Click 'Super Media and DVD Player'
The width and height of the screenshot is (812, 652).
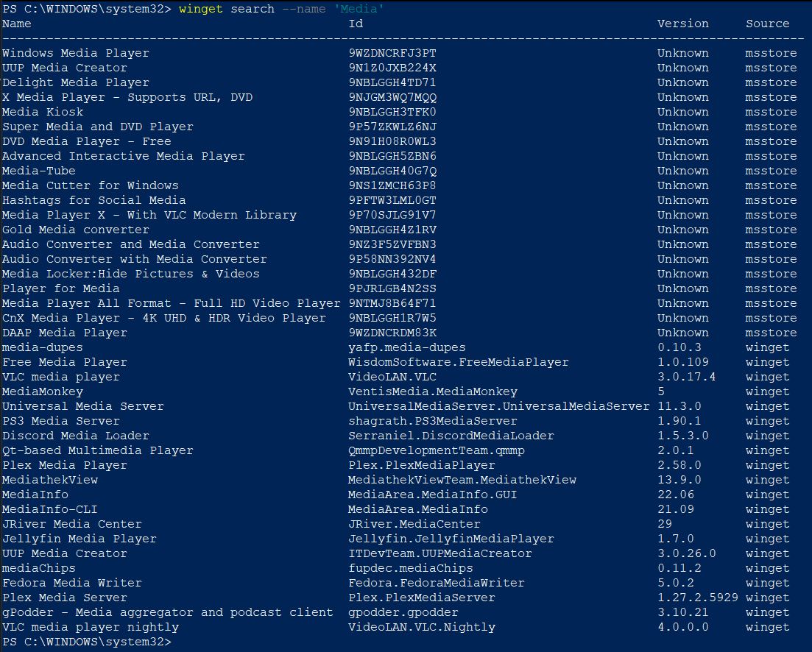click(x=97, y=127)
